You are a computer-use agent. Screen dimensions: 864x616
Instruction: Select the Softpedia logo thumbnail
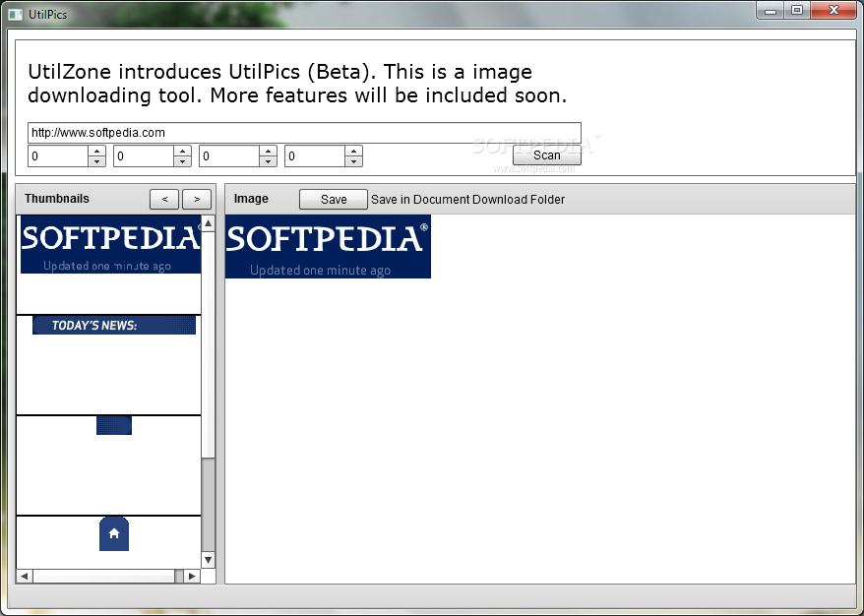tap(110, 245)
